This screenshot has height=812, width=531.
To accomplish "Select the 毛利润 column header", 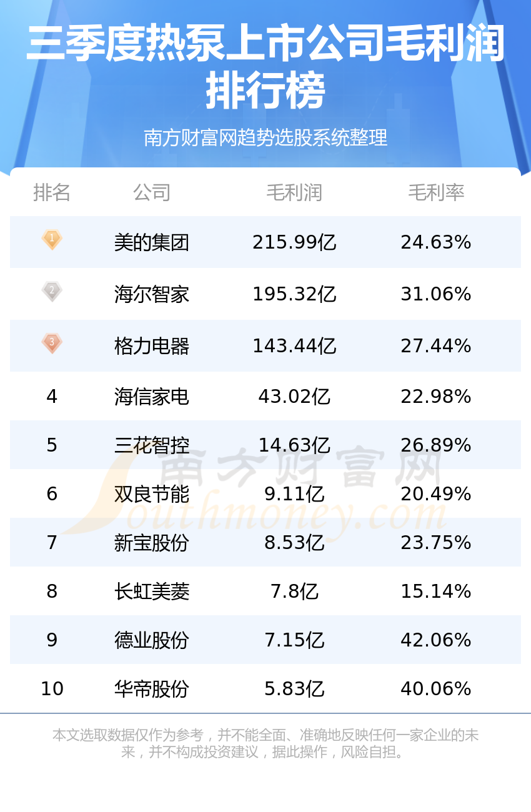I will tap(294, 192).
